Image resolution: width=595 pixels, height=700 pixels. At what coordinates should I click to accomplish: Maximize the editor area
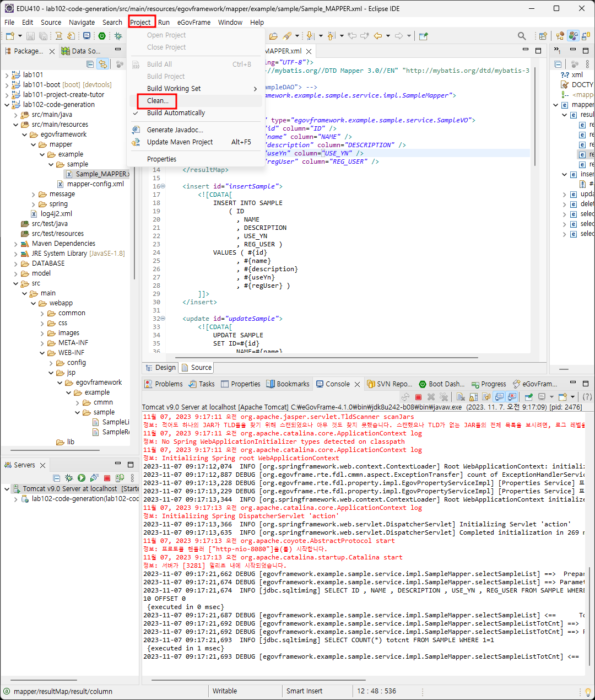(x=538, y=50)
